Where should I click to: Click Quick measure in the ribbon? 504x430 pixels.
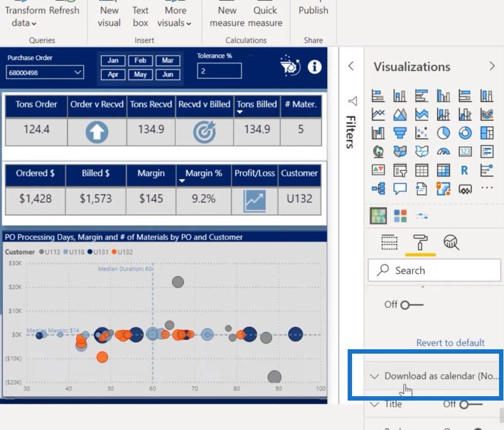(x=265, y=16)
